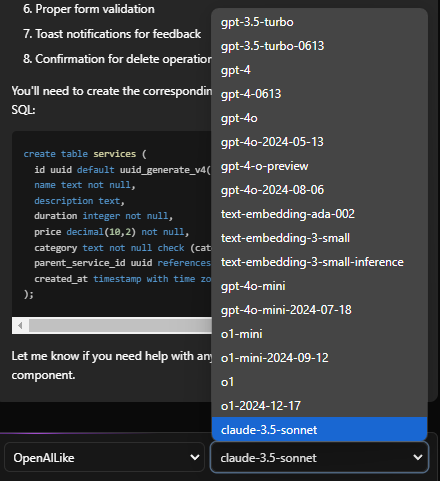440x481 pixels.
Task: Select text-embedding-3-small option
Action: coord(319,238)
